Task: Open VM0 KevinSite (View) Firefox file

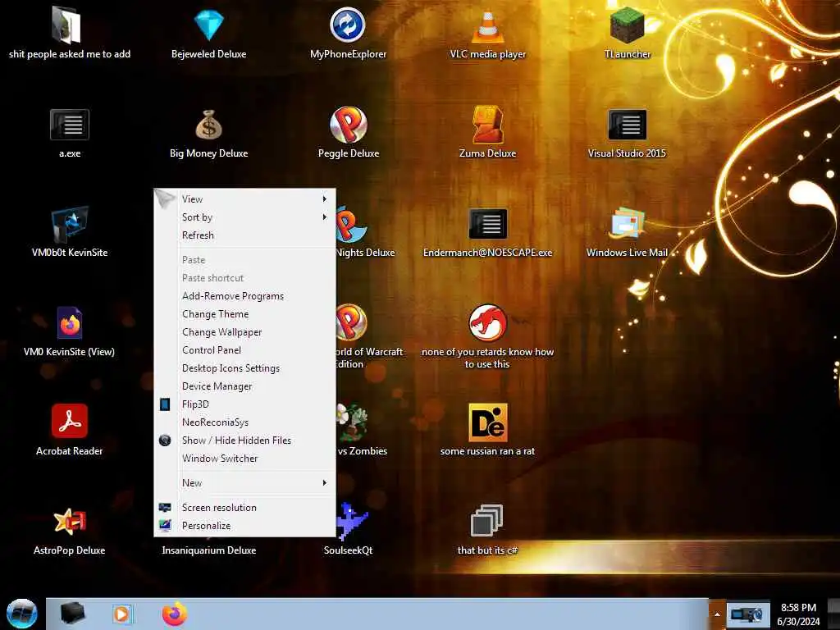Action: [x=69, y=331]
